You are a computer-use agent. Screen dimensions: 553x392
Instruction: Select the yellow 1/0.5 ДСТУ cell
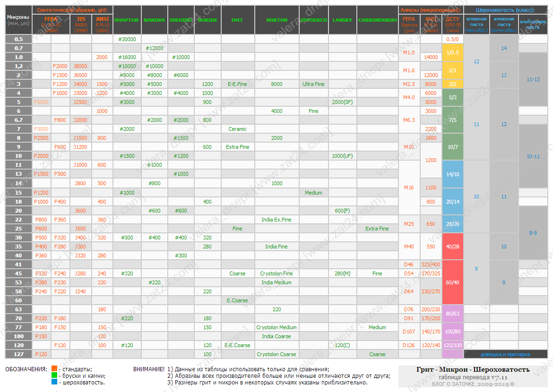tap(452, 52)
